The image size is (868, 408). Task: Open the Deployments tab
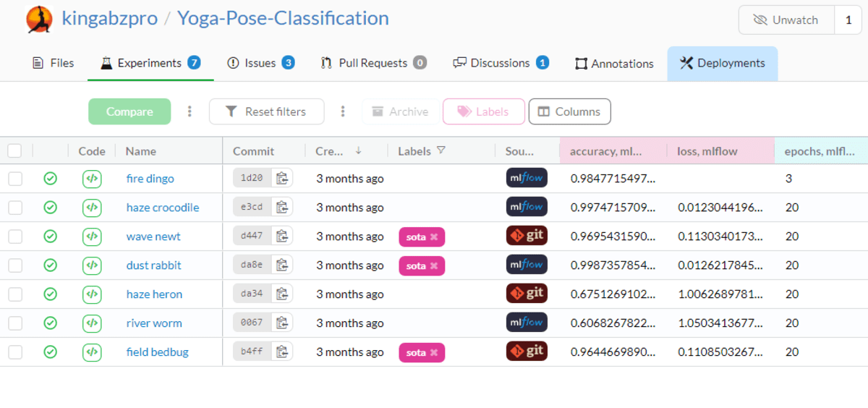click(x=722, y=63)
